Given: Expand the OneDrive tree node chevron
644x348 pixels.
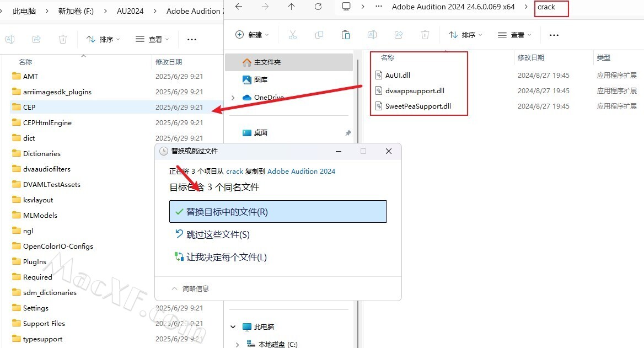Looking at the screenshot, I should tap(233, 98).
